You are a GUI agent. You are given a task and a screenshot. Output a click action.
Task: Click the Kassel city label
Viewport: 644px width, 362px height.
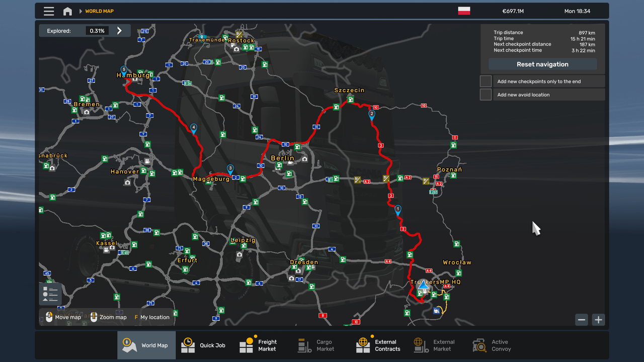point(107,243)
